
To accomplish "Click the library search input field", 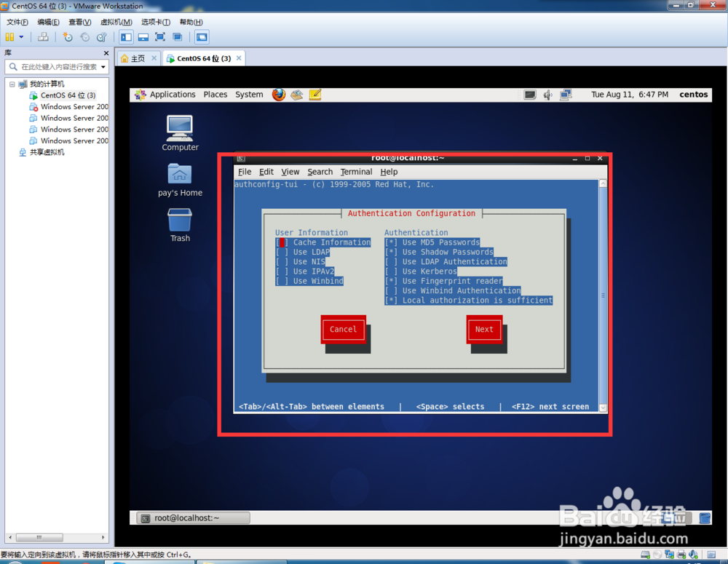I will click(58, 67).
